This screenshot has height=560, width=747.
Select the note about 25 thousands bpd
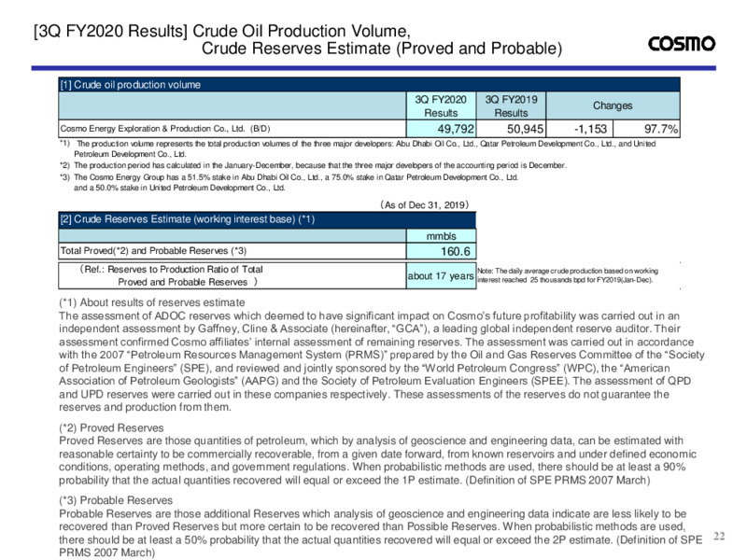point(568,275)
